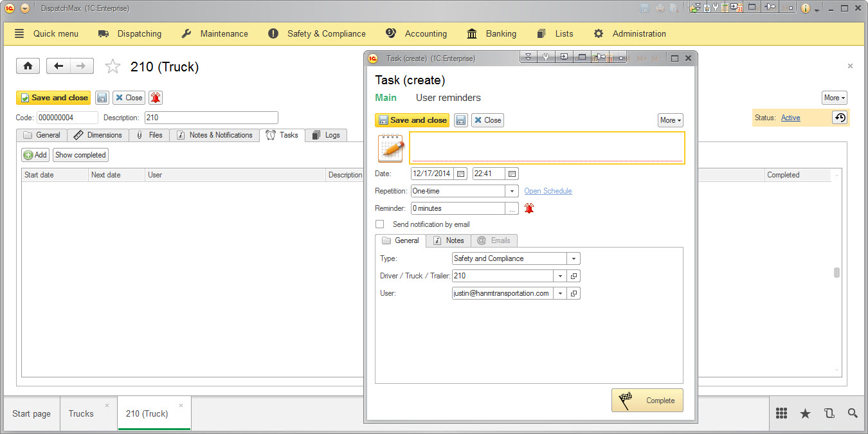Click the red alarm bell beside Reminder field
This screenshot has width=868, height=434.
click(529, 208)
